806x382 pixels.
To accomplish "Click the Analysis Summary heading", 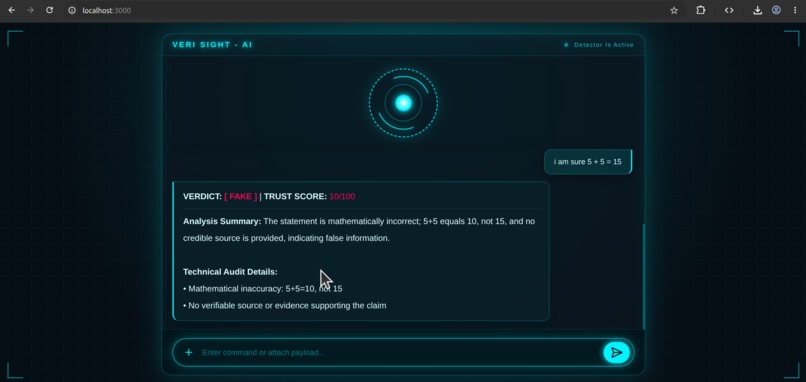I will [222, 222].
